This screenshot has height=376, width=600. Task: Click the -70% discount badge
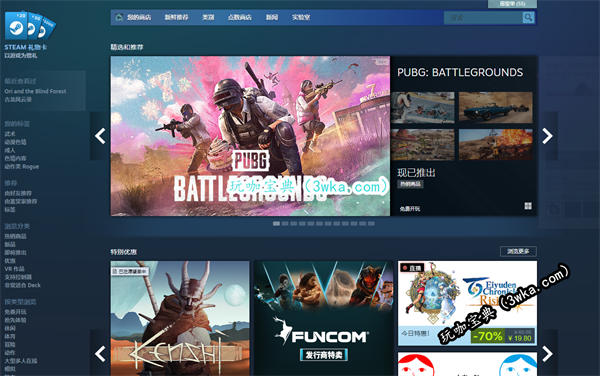coord(488,336)
